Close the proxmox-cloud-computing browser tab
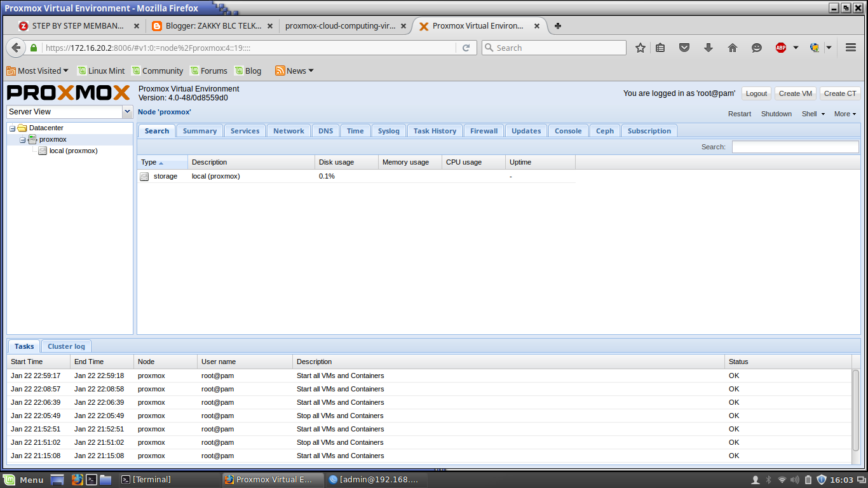Viewport: 868px width, 488px height. [404, 26]
